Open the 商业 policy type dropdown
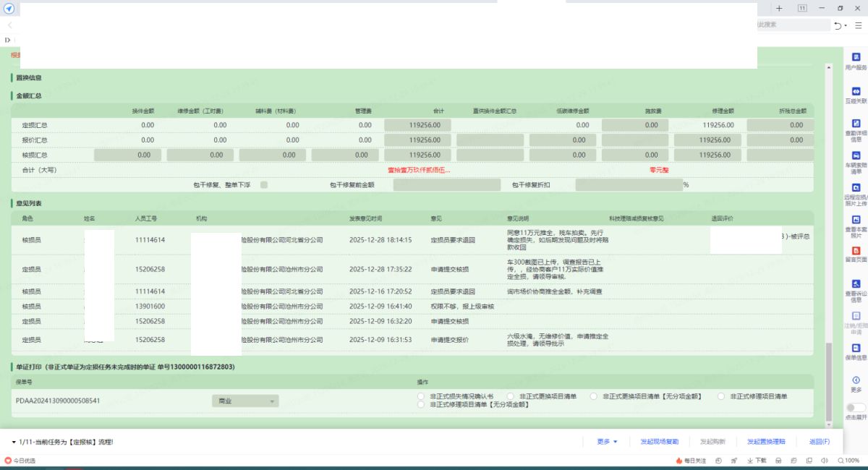 pyautogui.click(x=244, y=401)
